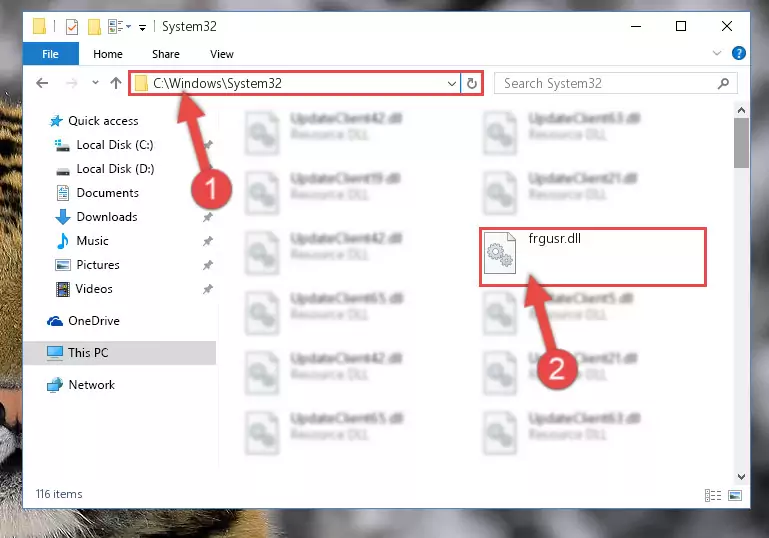This screenshot has height=538, width=769.
Task: Go up one folder level
Action: point(116,83)
